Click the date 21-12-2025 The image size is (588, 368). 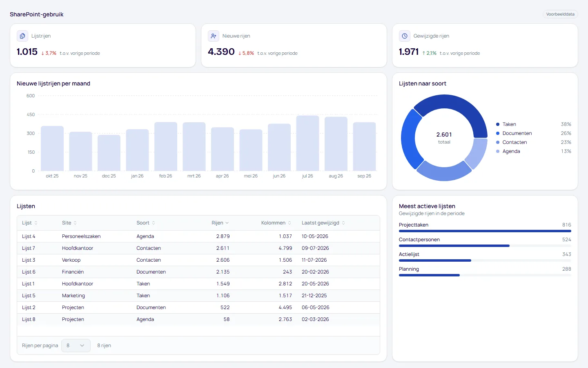click(x=314, y=296)
